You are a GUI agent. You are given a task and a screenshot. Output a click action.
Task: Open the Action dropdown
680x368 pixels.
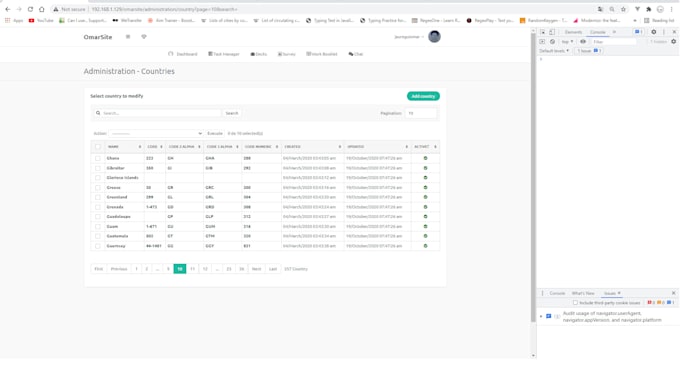point(156,134)
